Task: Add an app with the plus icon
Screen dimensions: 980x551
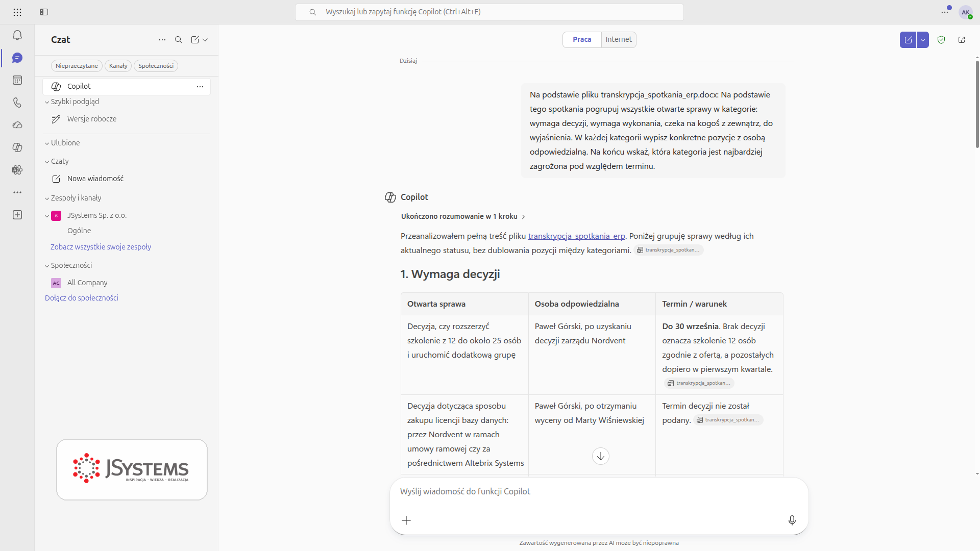Action: 17,215
